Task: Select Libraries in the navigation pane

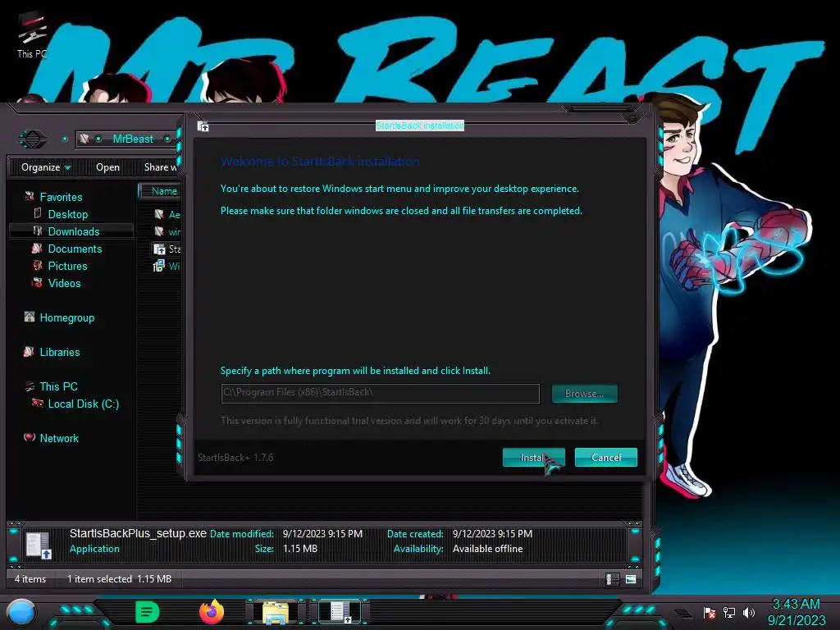Action: point(60,352)
